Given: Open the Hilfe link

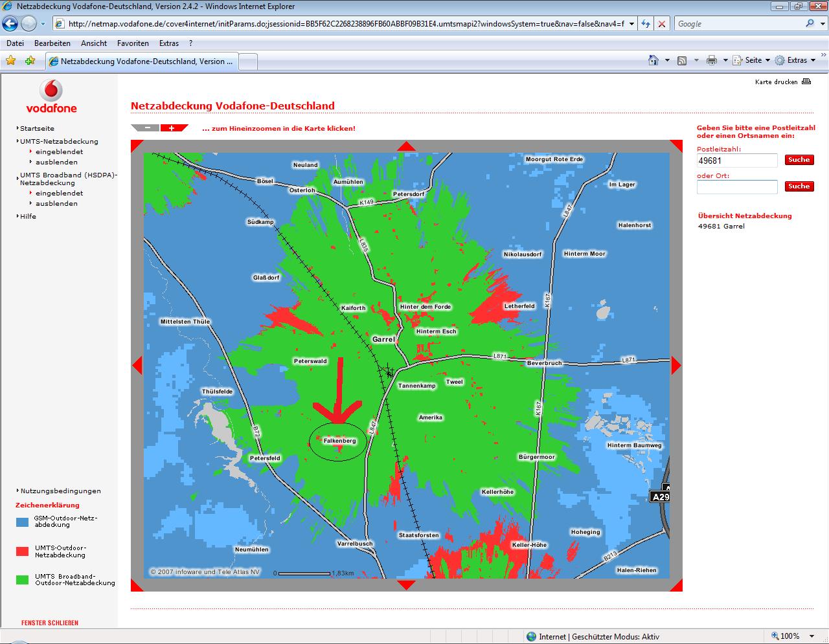Looking at the screenshot, I should pos(28,216).
